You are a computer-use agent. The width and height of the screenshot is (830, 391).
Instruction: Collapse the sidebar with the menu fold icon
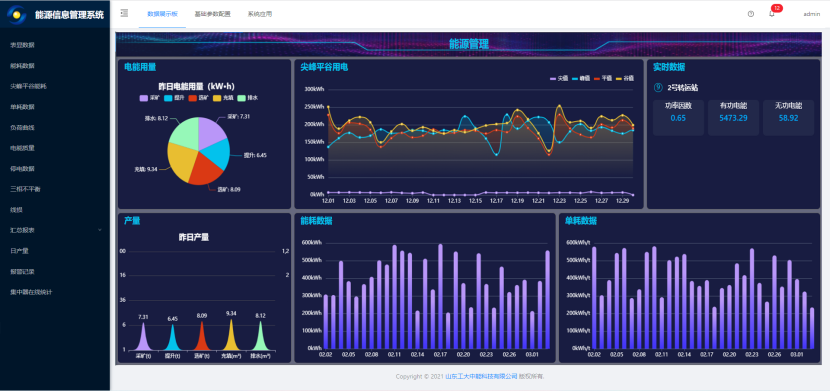[x=124, y=13]
